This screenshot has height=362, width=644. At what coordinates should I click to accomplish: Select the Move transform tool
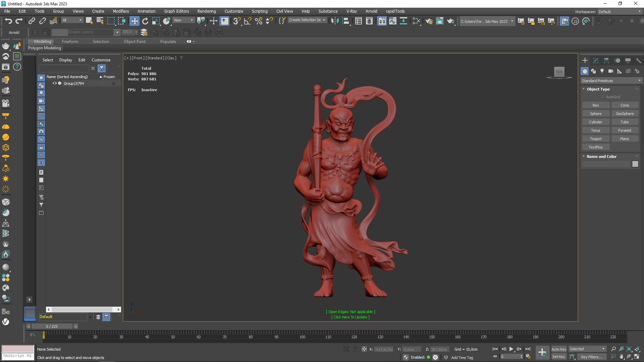[134, 21]
